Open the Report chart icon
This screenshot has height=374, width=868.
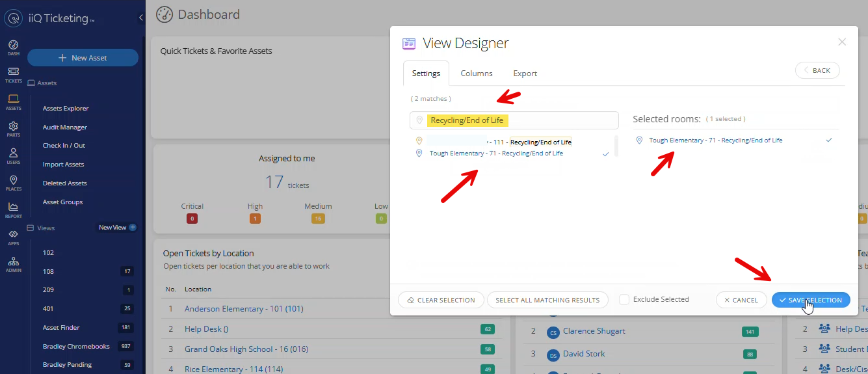(13, 210)
